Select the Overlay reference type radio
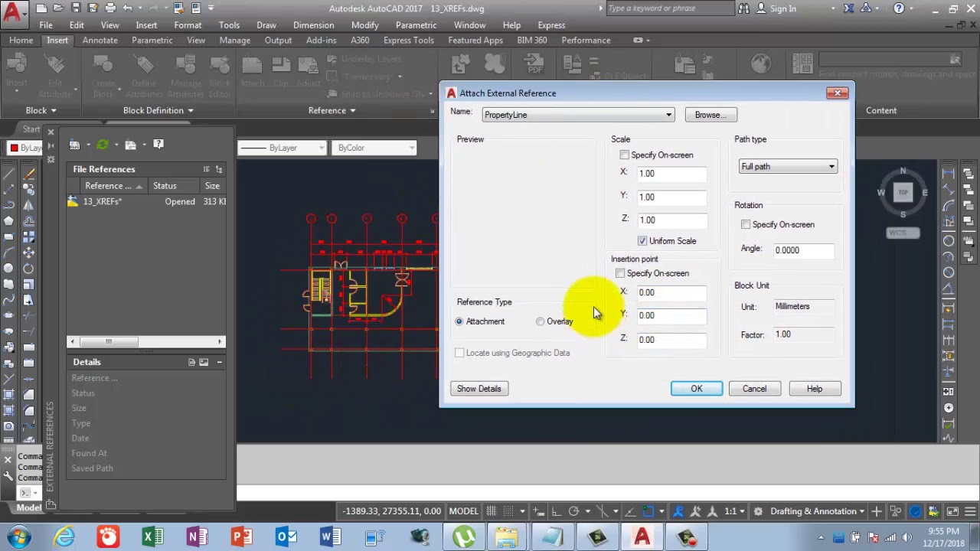Image resolution: width=980 pixels, height=551 pixels. click(x=540, y=321)
